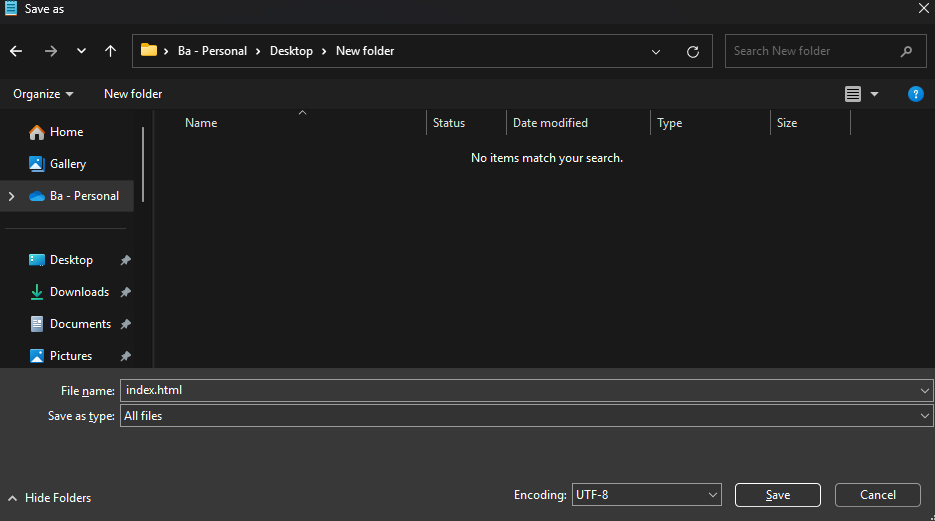
Task: Open the help question mark icon
Action: pos(915,94)
